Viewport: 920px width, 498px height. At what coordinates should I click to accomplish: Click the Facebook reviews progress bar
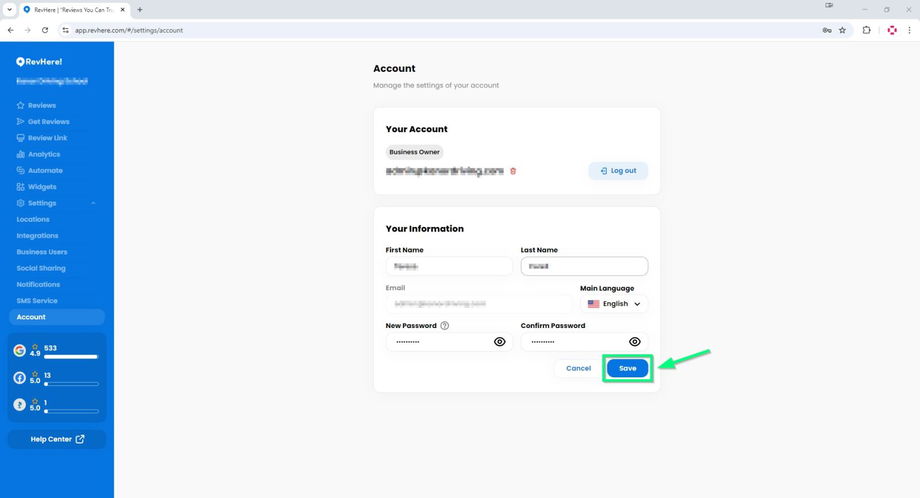point(71,384)
